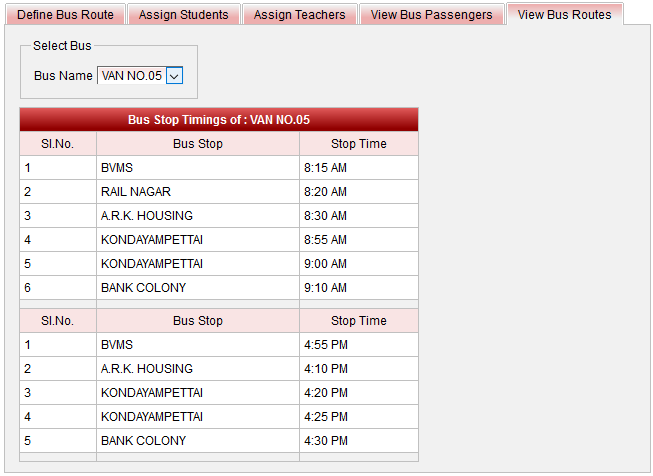This screenshot has height=476, width=653.
Task: Click Stop Time header in evening table
Action: click(x=358, y=321)
